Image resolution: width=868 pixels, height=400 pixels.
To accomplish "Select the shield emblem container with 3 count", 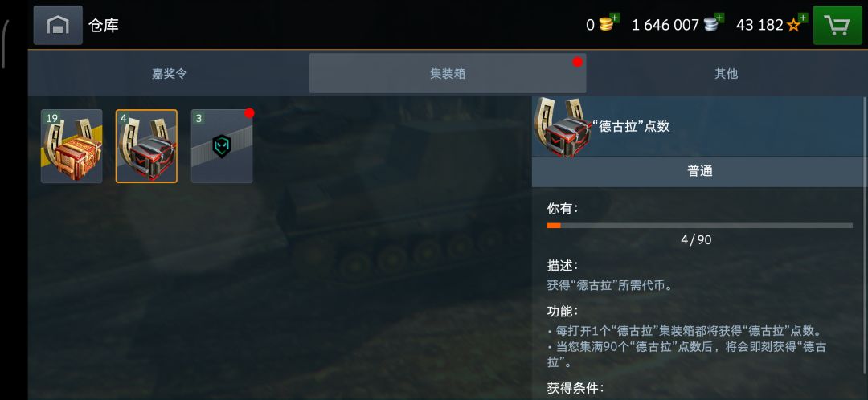I will pyautogui.click(x=222, y=146).
